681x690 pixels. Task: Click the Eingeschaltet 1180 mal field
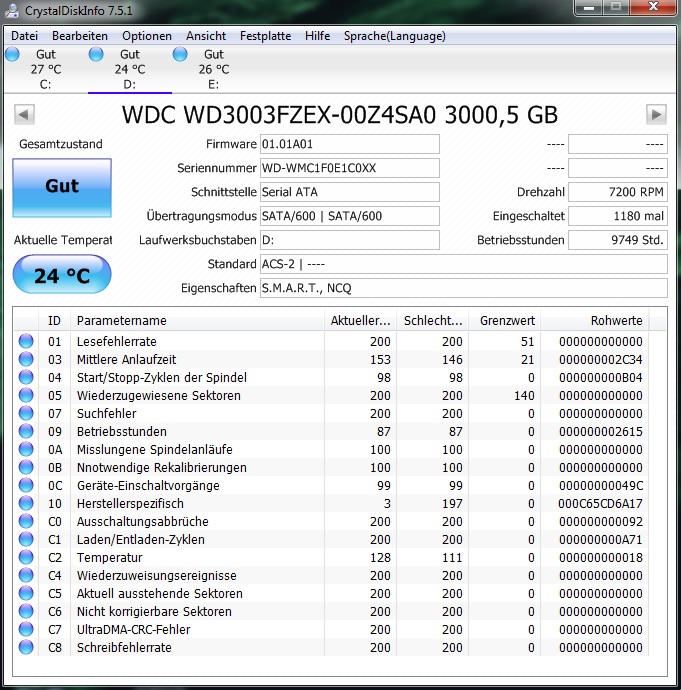click(x=618, y=216)
